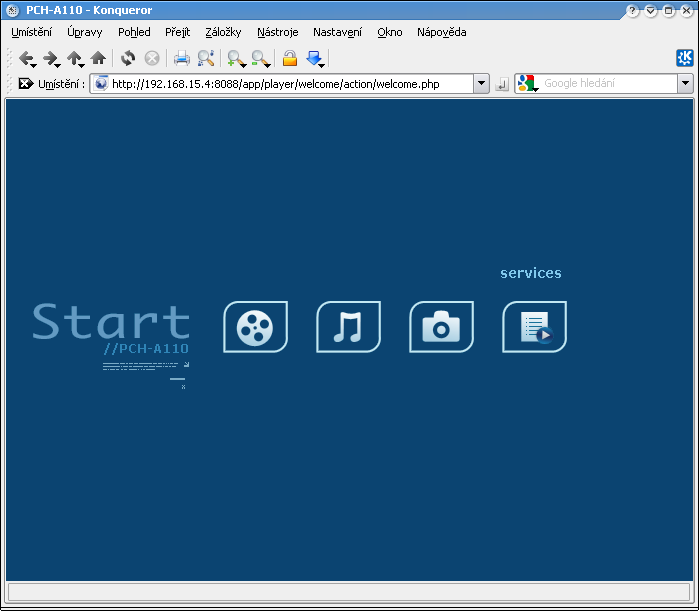Image resolution: width=699 pixels, height=611 pixels.
Task: Maximize the Konqueror window
Action: pos(669,10)
